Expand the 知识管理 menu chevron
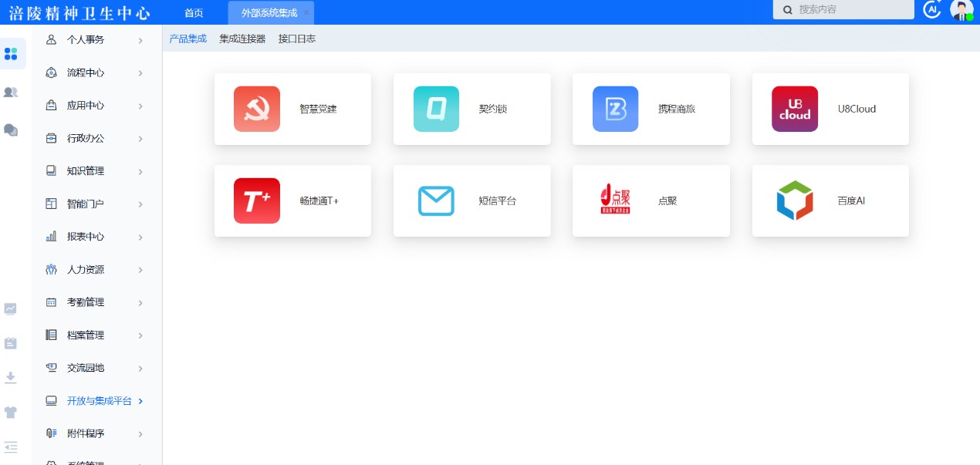The height and width of the screenshot is (465, 980). tap(140, 171)
